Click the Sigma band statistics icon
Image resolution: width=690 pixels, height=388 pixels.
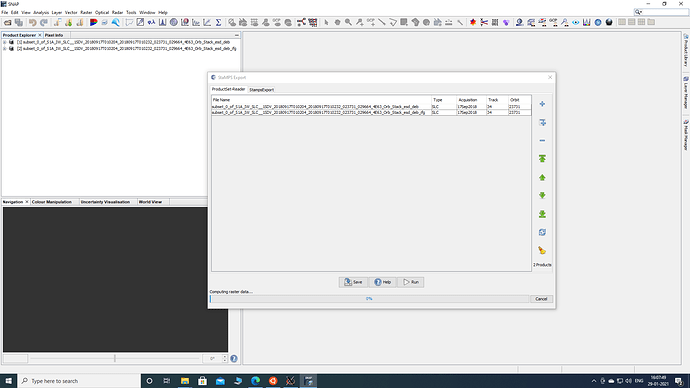click(218, 22)
